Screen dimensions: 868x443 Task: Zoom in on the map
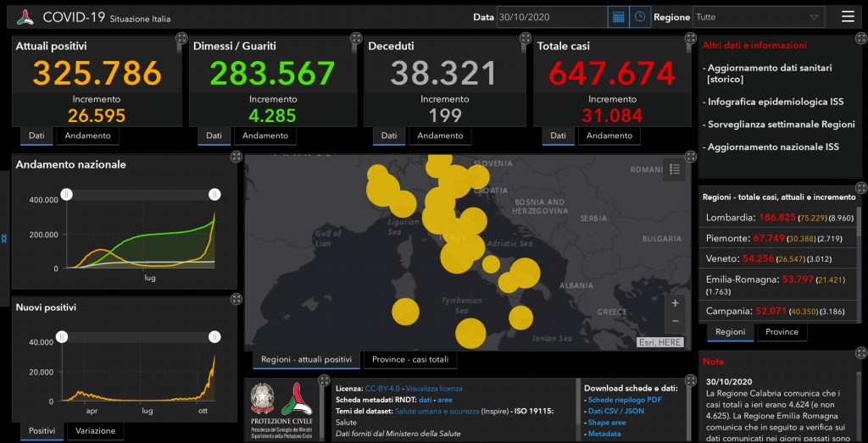tap(675, 303)
